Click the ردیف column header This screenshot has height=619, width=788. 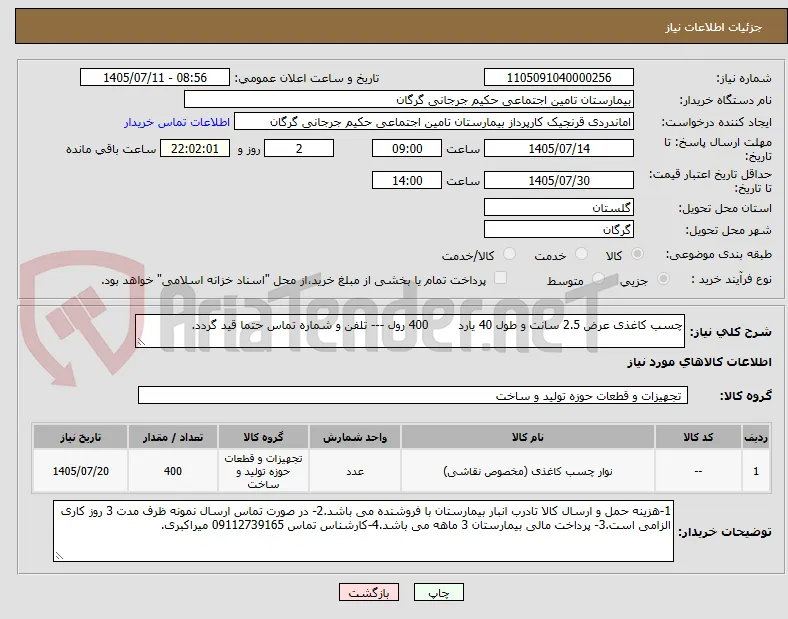tap(755, 437)
